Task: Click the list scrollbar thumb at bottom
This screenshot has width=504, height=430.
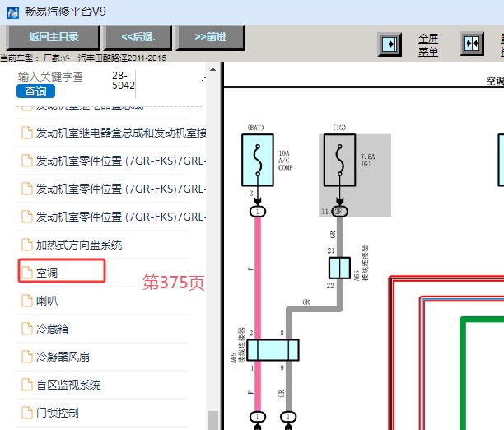Action: pos(212,420)
